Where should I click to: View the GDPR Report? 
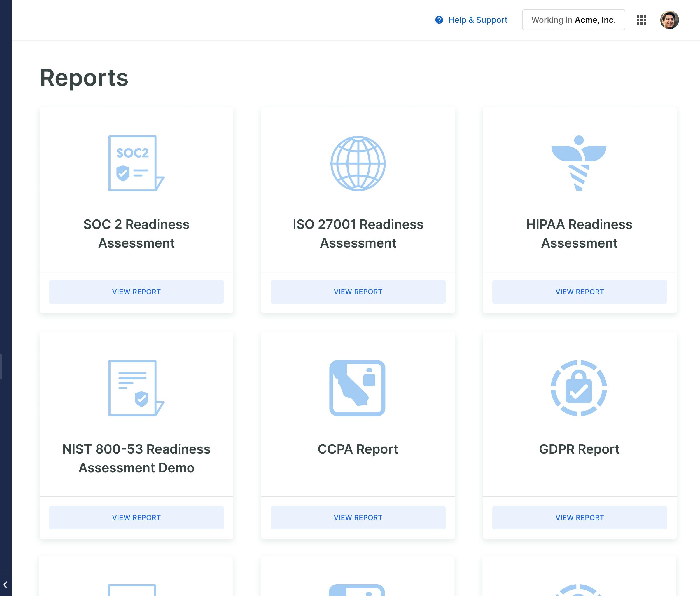tap(580, 517)
